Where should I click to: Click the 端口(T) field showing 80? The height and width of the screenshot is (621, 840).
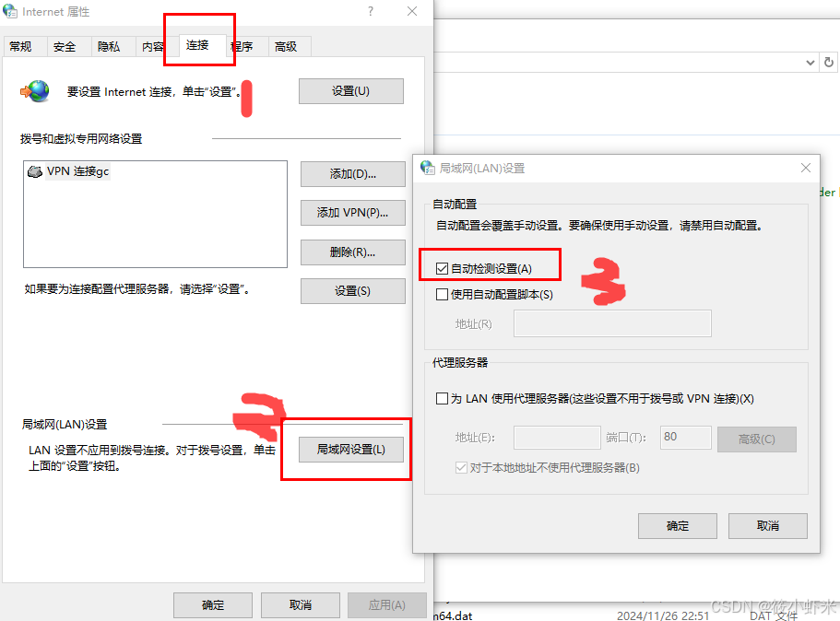coord(686,438)
